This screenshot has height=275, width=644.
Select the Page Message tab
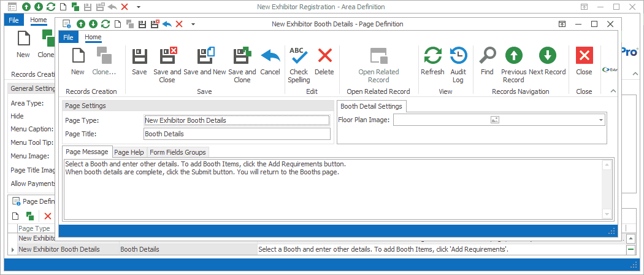(86, 152)
